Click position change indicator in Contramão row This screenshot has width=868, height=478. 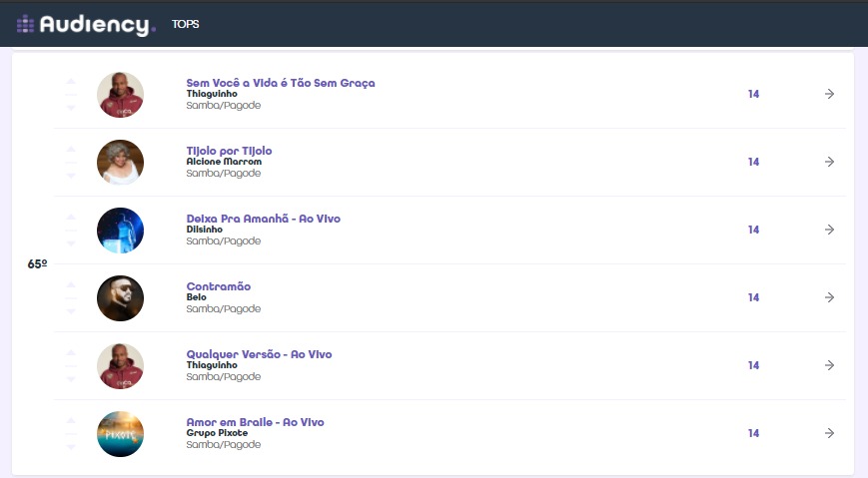(71, 298)
